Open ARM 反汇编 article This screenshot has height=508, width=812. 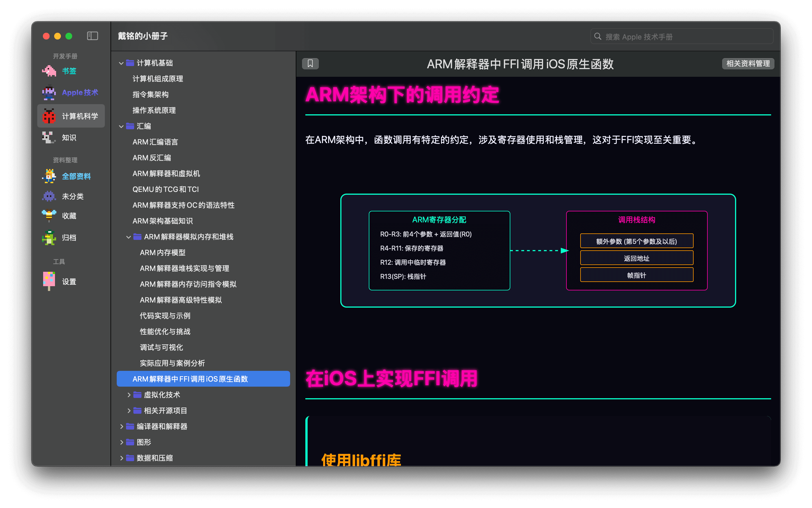pyautogui.click(x=152, y=157)
